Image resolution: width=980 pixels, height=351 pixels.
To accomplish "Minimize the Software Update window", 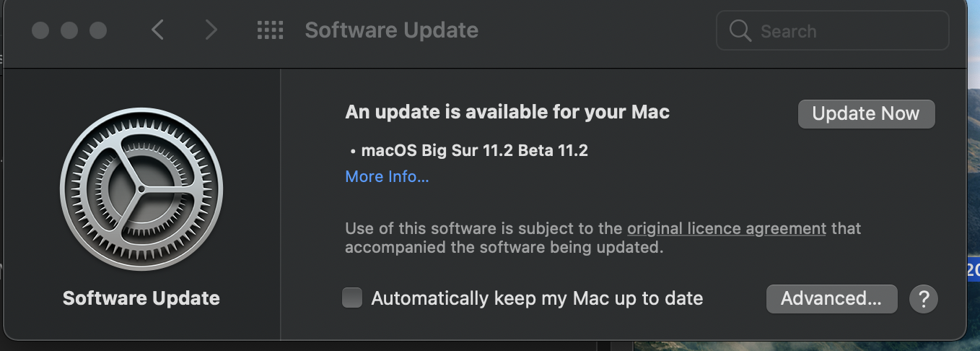I will pos(69,30).
